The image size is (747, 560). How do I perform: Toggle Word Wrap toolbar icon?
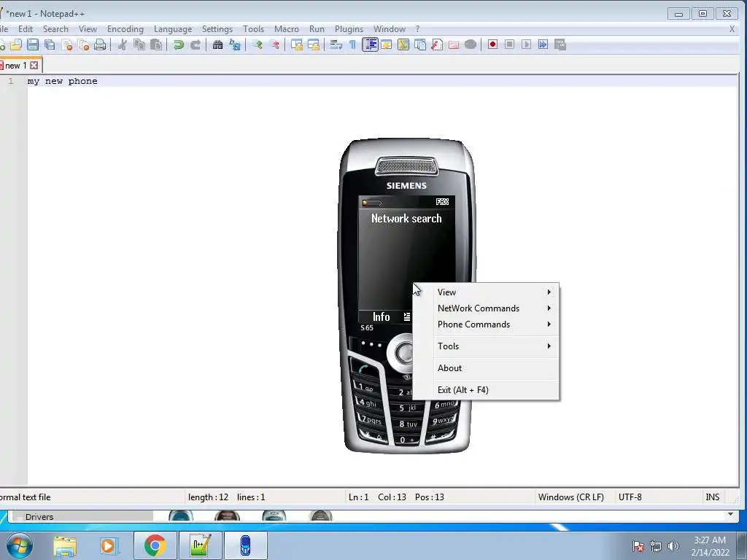336,44
